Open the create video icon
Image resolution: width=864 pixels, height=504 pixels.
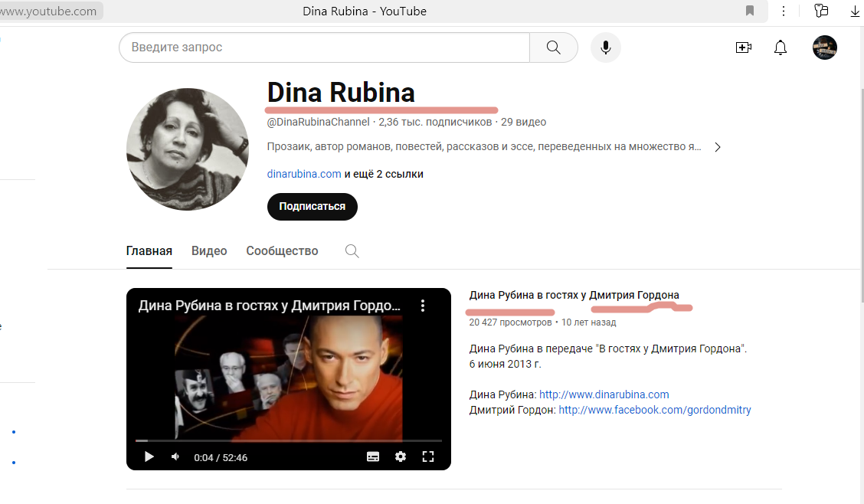pyautogui.click(x=743, y=47)
